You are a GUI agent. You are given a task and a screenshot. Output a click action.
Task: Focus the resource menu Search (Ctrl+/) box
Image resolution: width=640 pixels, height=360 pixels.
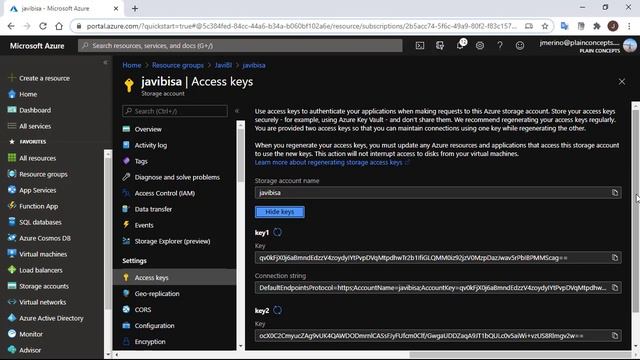(x=175, y=111)
